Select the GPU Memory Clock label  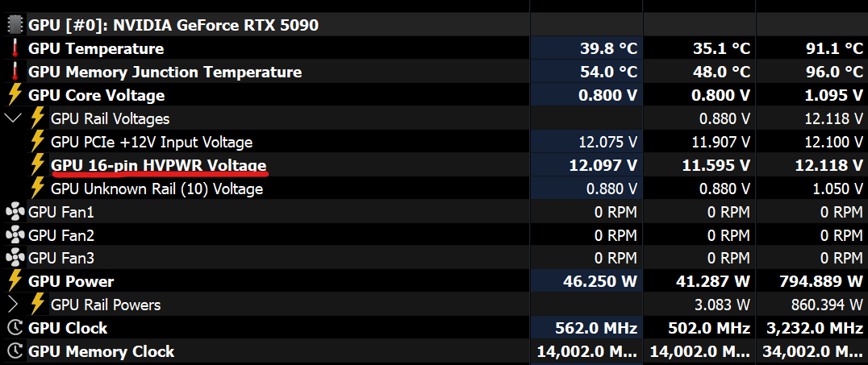102,351
